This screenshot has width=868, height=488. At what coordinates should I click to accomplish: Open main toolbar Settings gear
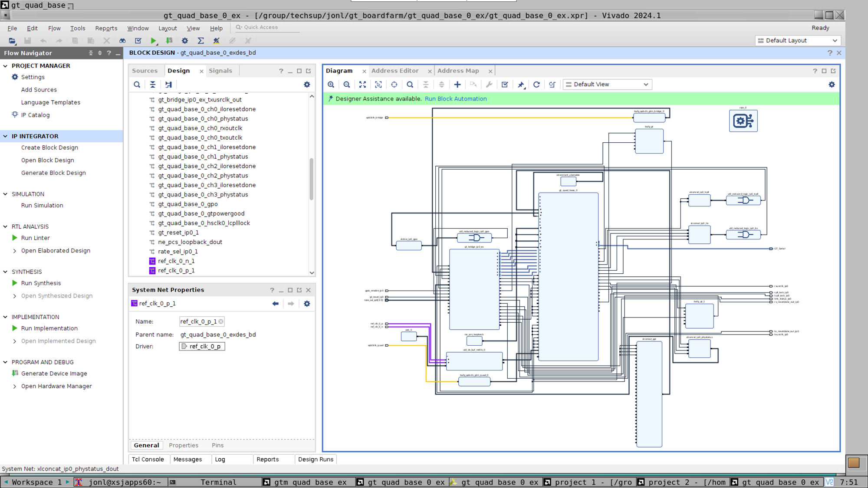point(185,41)
